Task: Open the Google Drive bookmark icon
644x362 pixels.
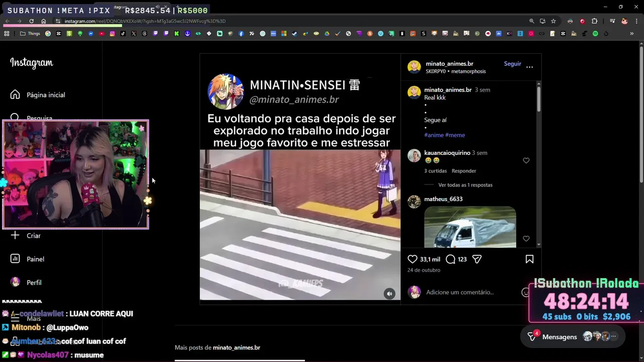Action: coord(327,34)
